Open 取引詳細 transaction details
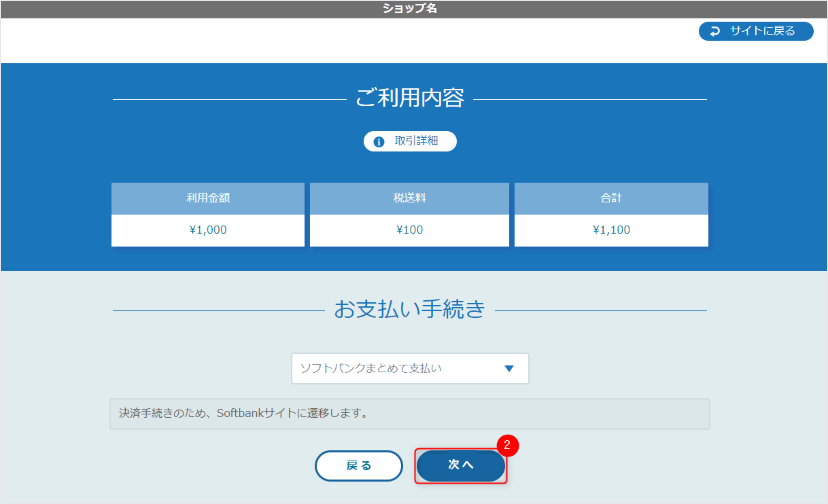The image size is (828, 504). point(410,141)
